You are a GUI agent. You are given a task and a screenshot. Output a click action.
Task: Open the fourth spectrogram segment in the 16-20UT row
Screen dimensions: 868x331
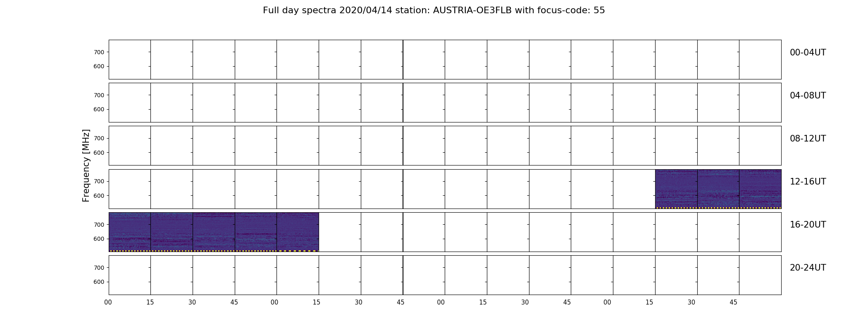tap(256, 232)
